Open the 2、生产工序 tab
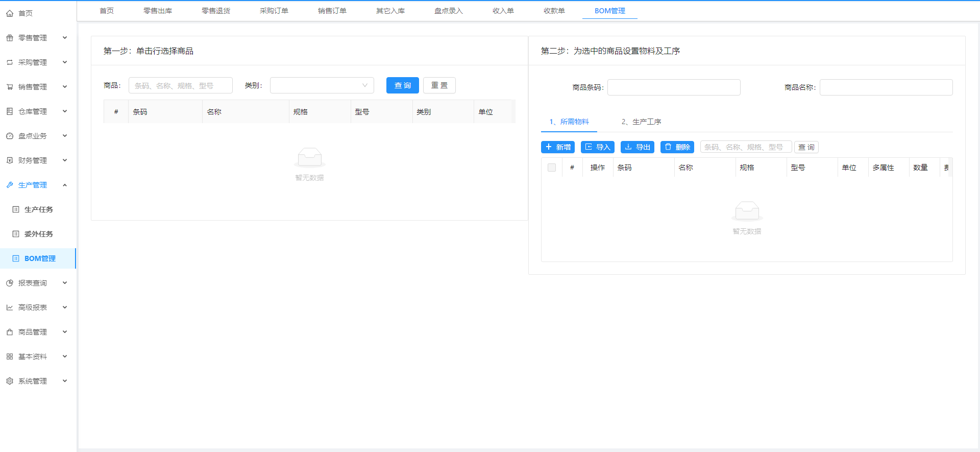 click(641, 122)
